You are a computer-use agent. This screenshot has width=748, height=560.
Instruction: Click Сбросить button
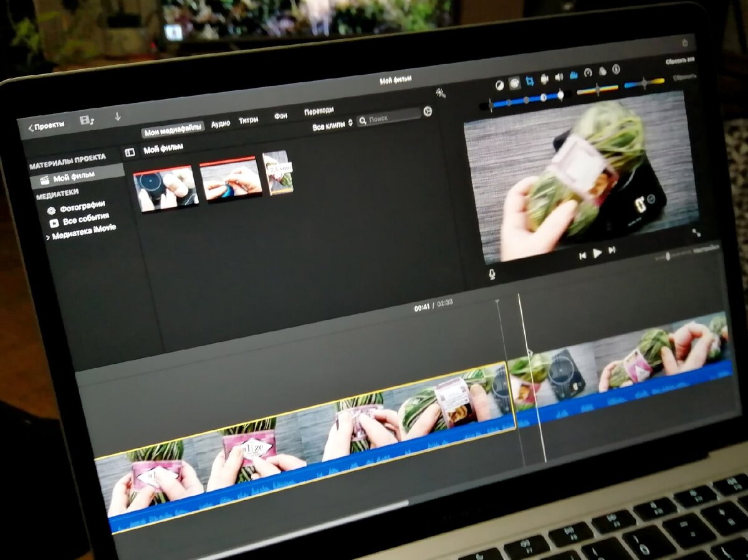pos(684,77)
